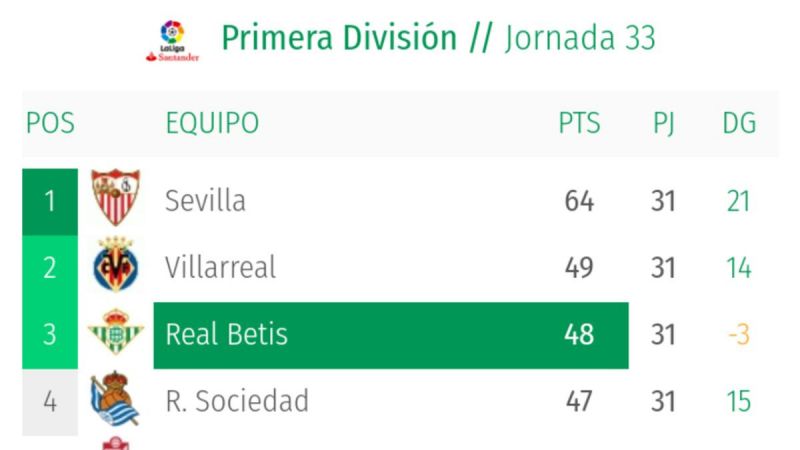The image size is (800, 450).
Task: Click the EQUIPO column header
Action: [x=212, y=124]
